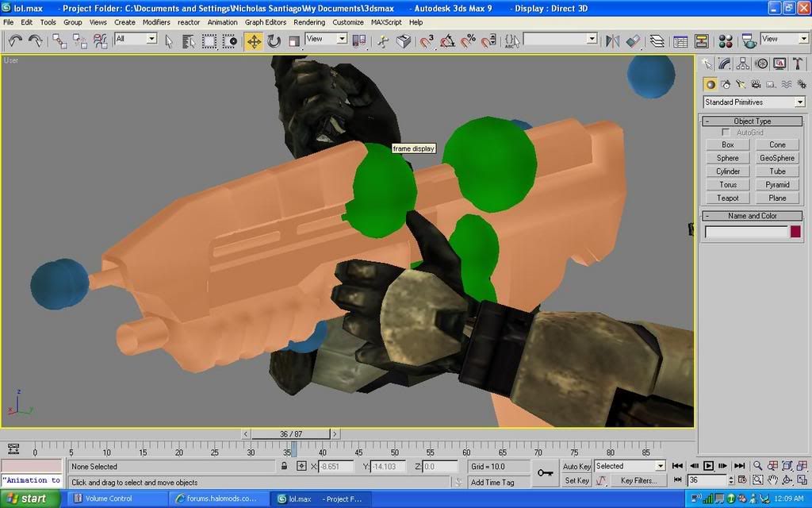The width and height of the screenshot is (812, 508).
Task: Toggle Window/Crossing selection mode
Action: [x=230, y=41]
